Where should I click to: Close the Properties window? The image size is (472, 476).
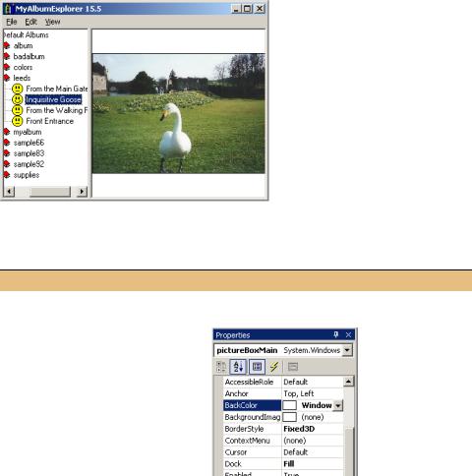pos(348,334)
